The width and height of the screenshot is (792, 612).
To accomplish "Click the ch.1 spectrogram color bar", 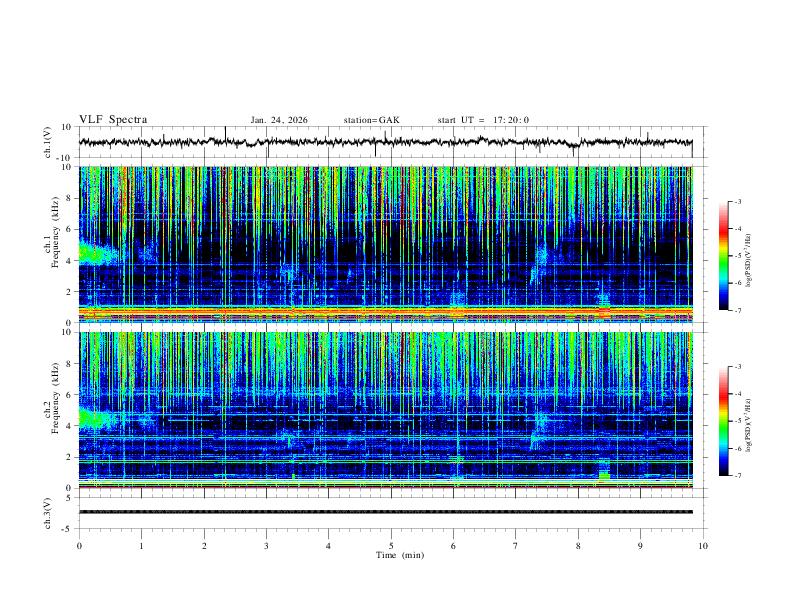I will click(x=723, y=256).
